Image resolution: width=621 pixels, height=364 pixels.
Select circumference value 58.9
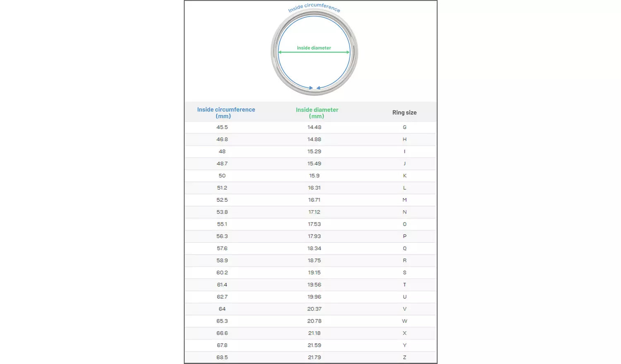tap(222, 261)
